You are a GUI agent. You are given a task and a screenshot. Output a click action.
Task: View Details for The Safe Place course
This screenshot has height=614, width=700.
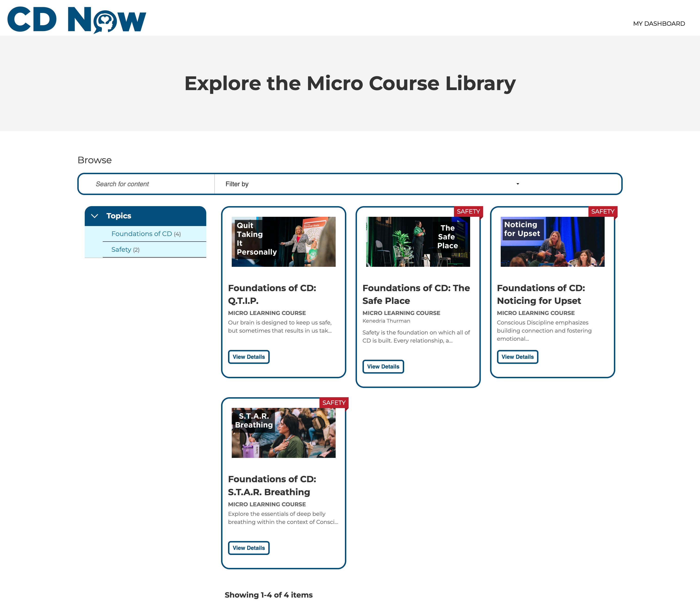click(383, 367)
